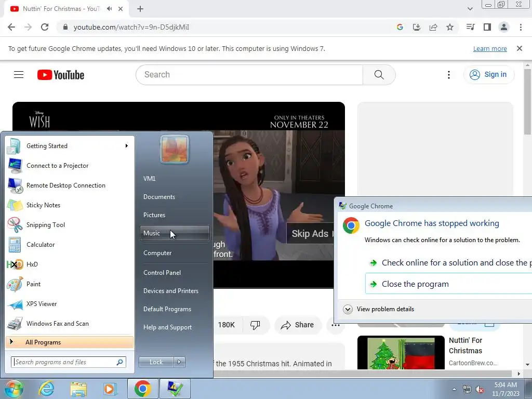Screen dimensions: 532x399
Task: Expand the Getting Started submenu arrow
Action: [x=127, y=146]
